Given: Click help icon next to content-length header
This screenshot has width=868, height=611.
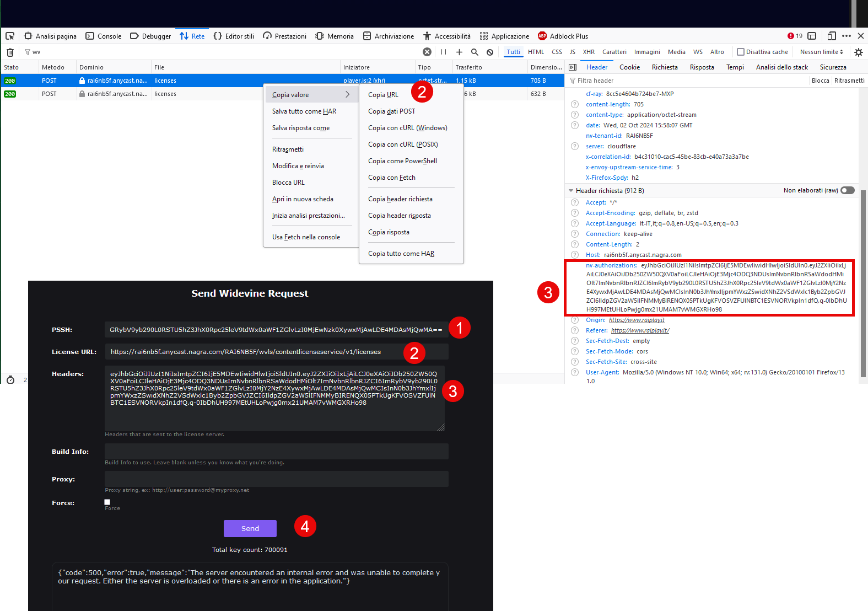Looking at the screenshot, I should pos(575,104).
